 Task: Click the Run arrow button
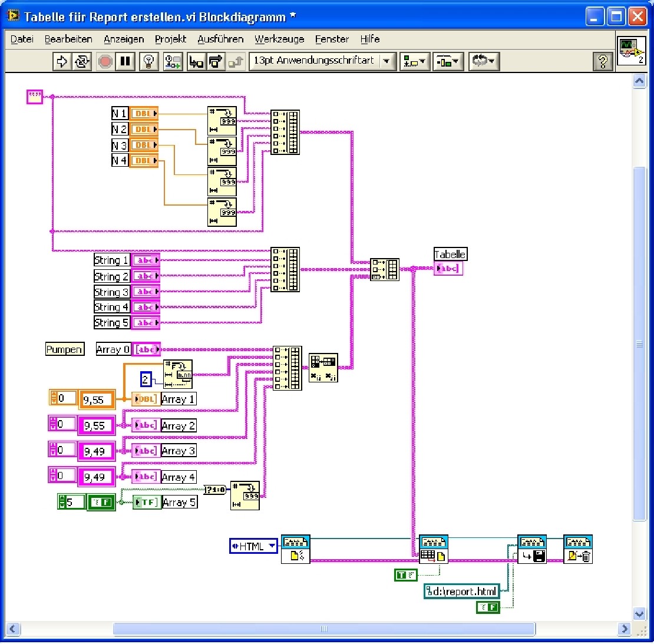click(x=61, y=61)
